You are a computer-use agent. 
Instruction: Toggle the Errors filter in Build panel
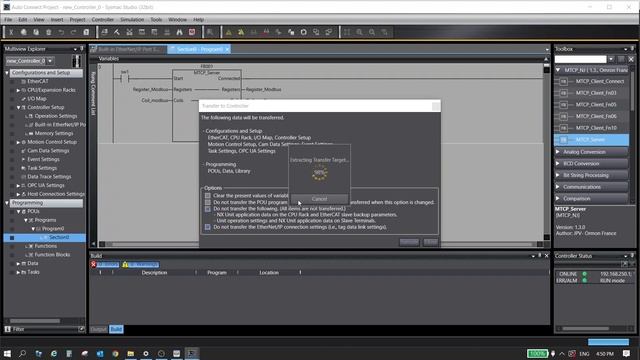(x=105, y=264)
